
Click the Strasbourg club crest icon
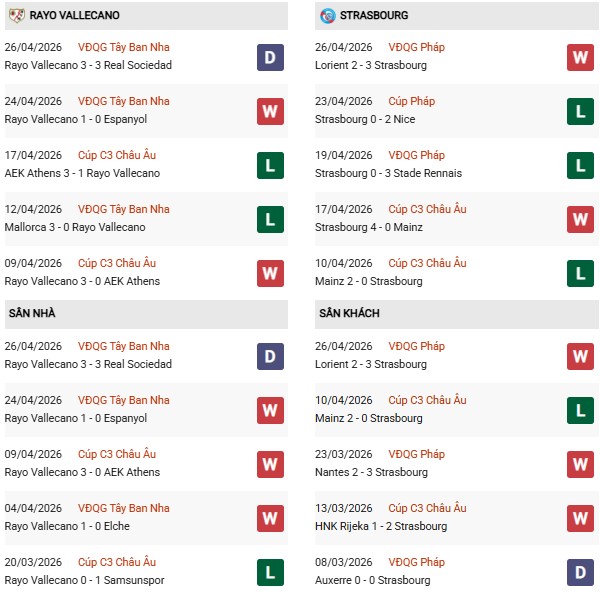pos(327,15)
